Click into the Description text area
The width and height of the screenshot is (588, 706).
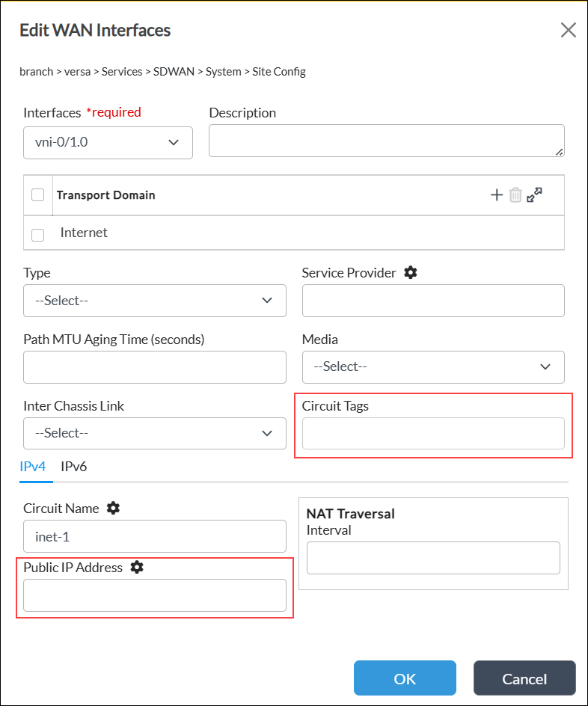pyautogui.click(x=386, y=141)
